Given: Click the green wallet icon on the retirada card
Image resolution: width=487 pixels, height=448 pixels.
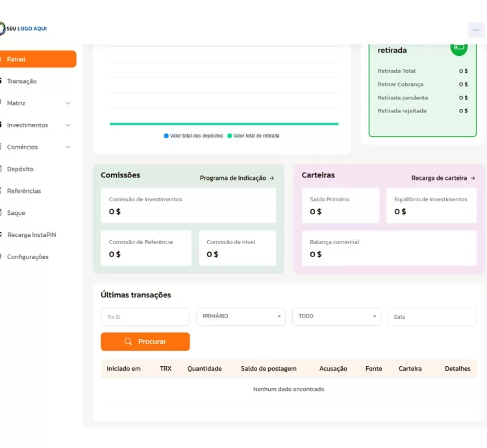Looking at the screenshot, I should click(x=459, y=47).
